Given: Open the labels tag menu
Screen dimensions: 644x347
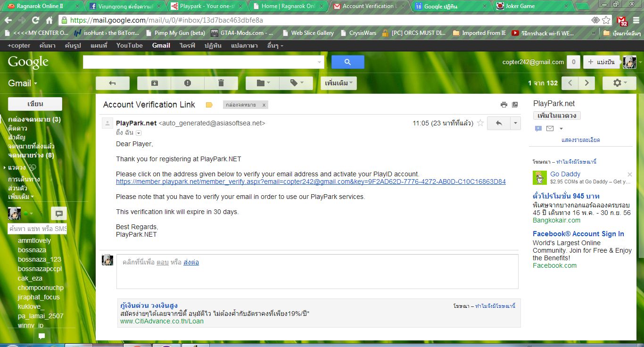Looking at the screenshot, I should 296,83.
